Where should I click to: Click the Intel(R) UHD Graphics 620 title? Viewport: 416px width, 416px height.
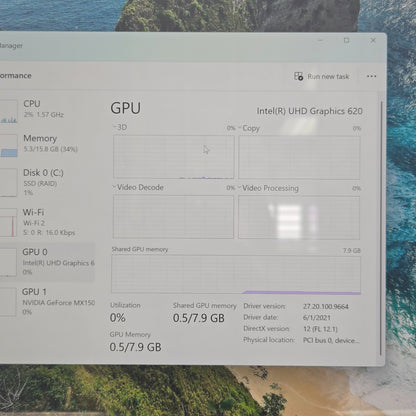(309, 111)
